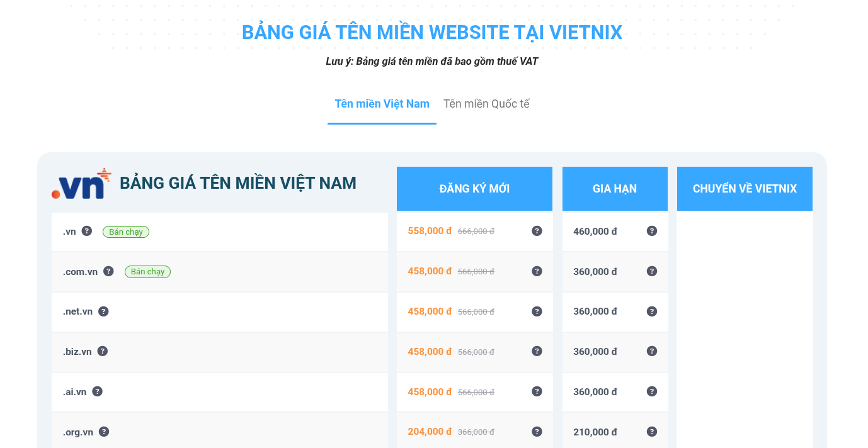Image resolution: width=868 pixels, height=448 pixels.
Task: Select the .biz.vn domain name text
Action: click(x=77, y=352)
